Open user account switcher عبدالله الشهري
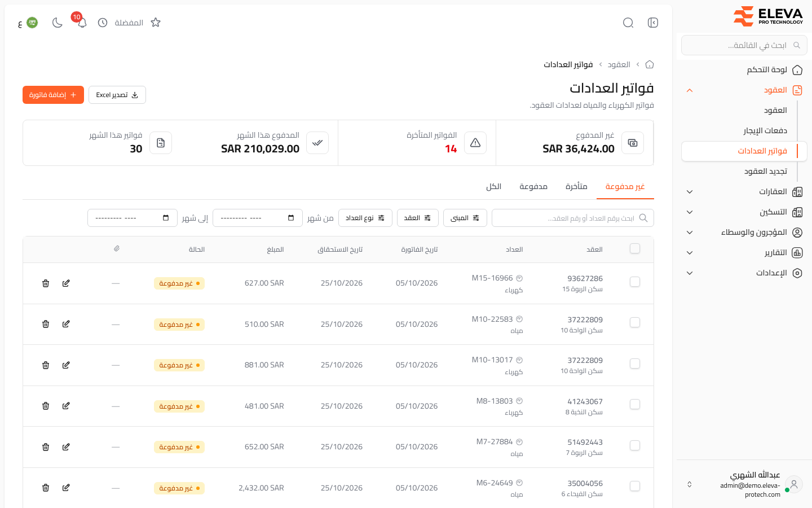Image resolution: width=812 pixels, height=508 pixels. 744,484
